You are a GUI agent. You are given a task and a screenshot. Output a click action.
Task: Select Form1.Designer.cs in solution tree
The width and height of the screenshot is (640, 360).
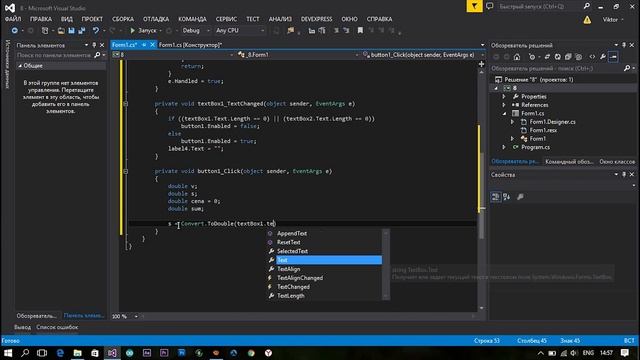552,122
